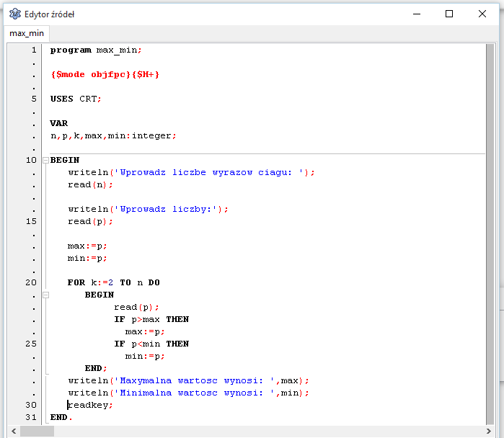Click line number 30 in the gutter
504x438 pixels.
click(31, 405)
